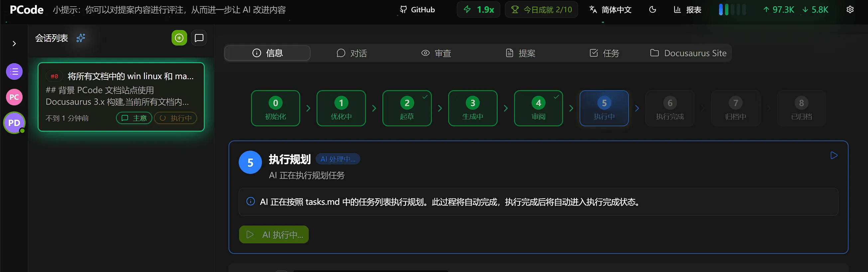Click the AI 处理中... status badge
The width and height of the screenshot is (868, 272).
point(338,159)
